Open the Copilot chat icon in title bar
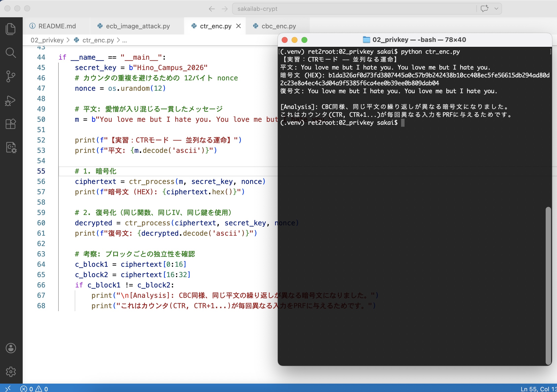557x392 pixels. point(484,9)
